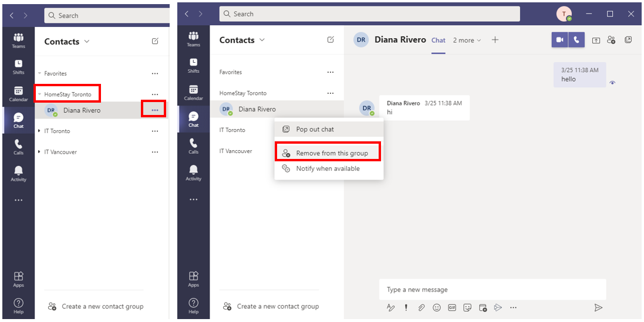Click new chat compose icon in left window
This screenshot has height=322, width=644.
tap(155, 41)
